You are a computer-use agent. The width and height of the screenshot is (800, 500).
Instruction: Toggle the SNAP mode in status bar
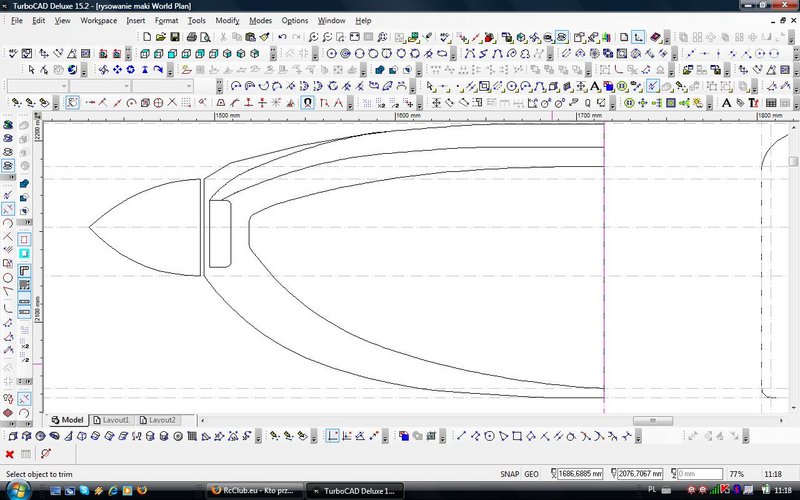[x=509, y=474]
